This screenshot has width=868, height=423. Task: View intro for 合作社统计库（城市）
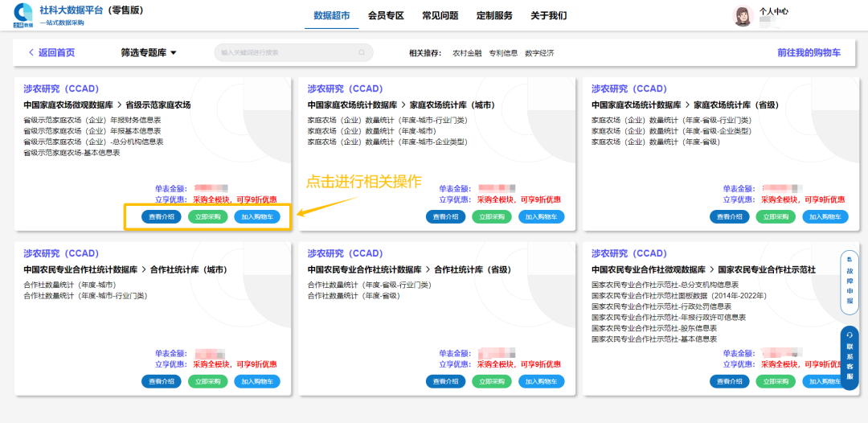(161, 381)
